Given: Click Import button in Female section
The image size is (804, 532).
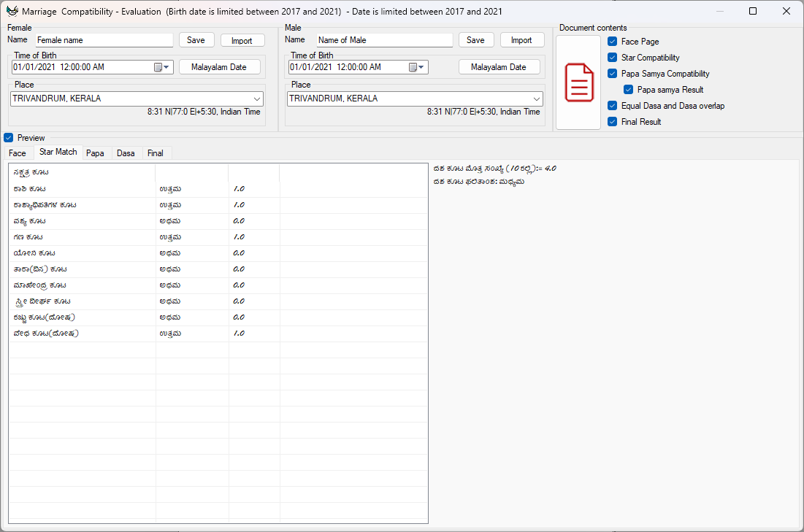Looking at the screenshot, I should (242, 40).
